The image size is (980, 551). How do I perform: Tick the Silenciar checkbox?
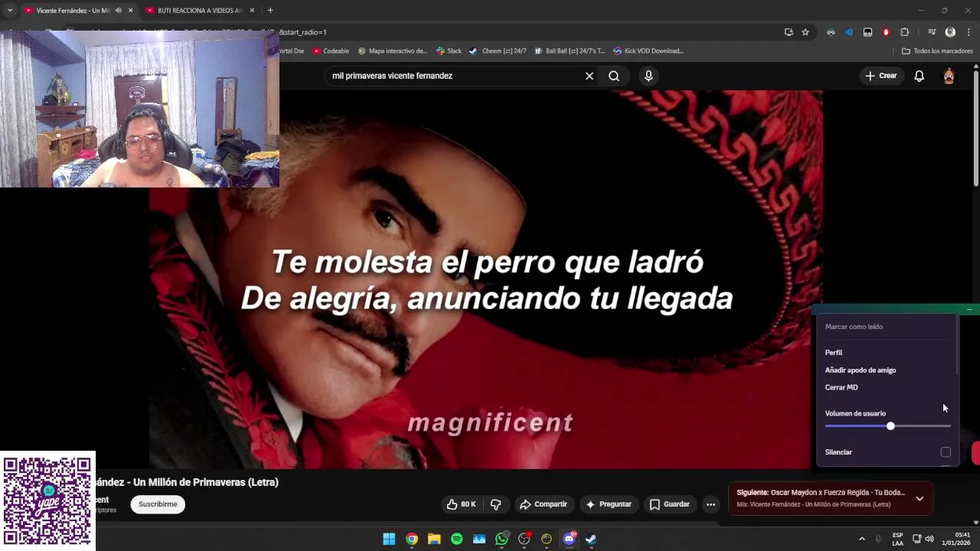point(946,452)
